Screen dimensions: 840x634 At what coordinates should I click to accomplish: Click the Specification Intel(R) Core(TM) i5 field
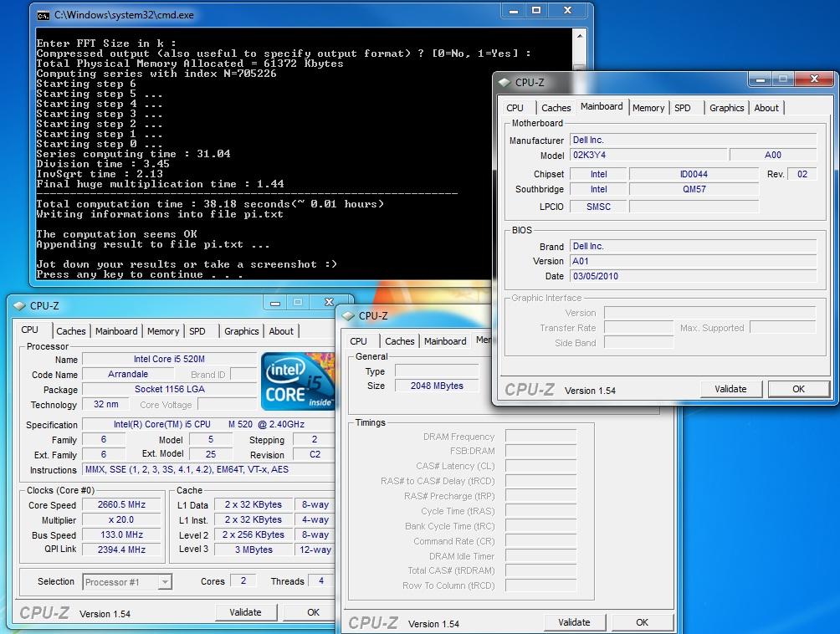(x=209, y=425)
